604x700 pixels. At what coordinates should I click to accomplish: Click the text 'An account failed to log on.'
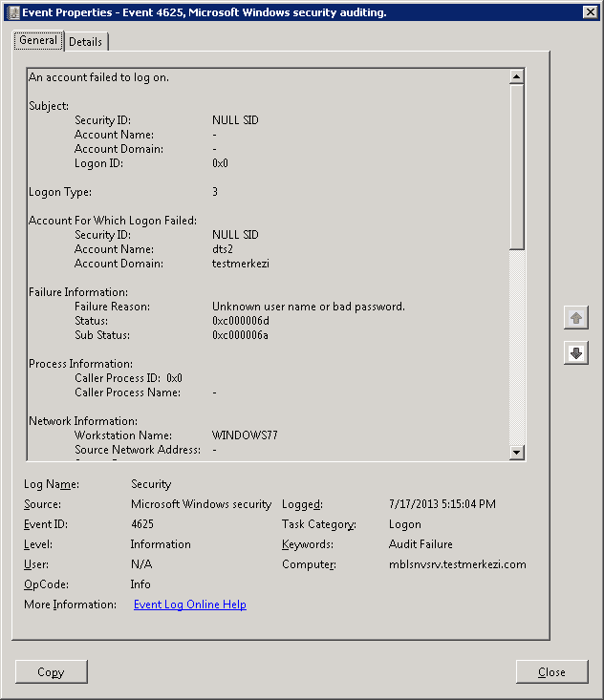98,77
